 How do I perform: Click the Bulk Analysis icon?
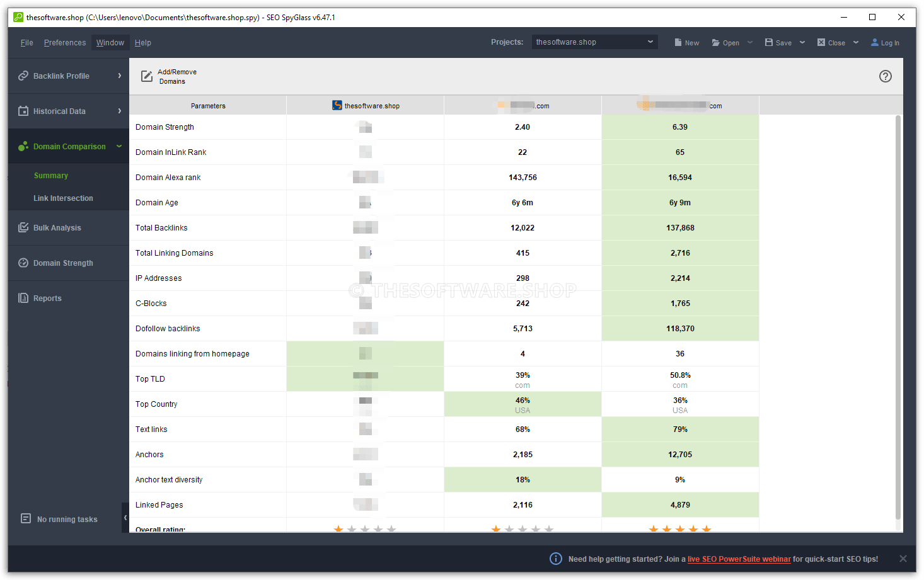pos(23,227)
